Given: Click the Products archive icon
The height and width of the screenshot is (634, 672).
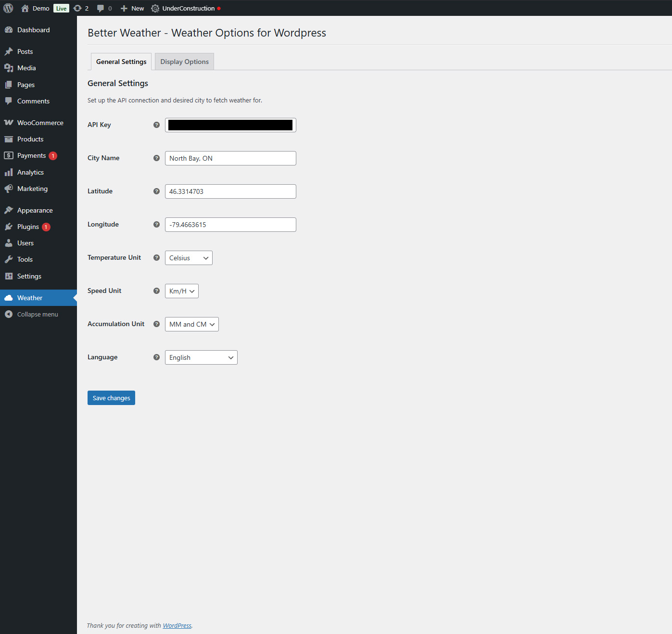Looking at the screenshot, I should coord(9,139).
